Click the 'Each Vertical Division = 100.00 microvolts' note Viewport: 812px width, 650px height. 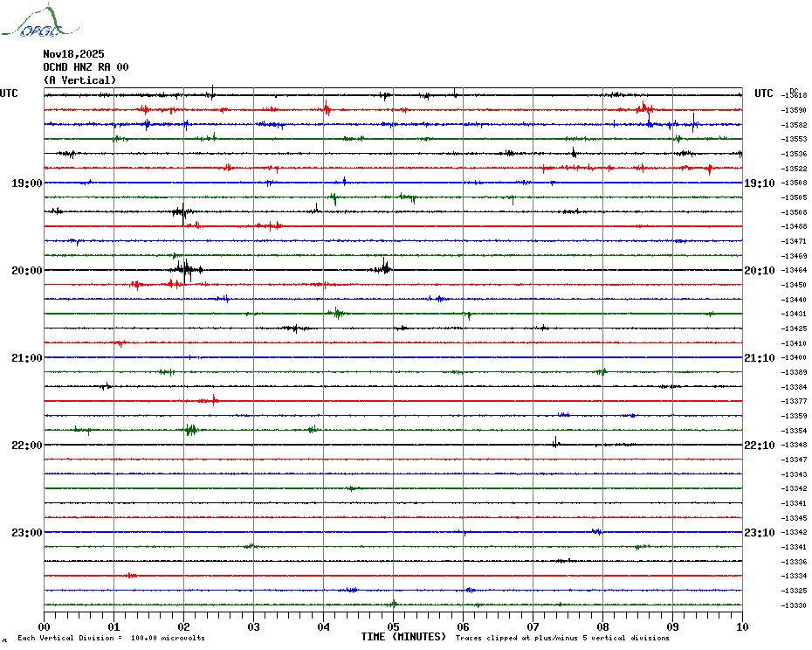click(x=112, y=638)
